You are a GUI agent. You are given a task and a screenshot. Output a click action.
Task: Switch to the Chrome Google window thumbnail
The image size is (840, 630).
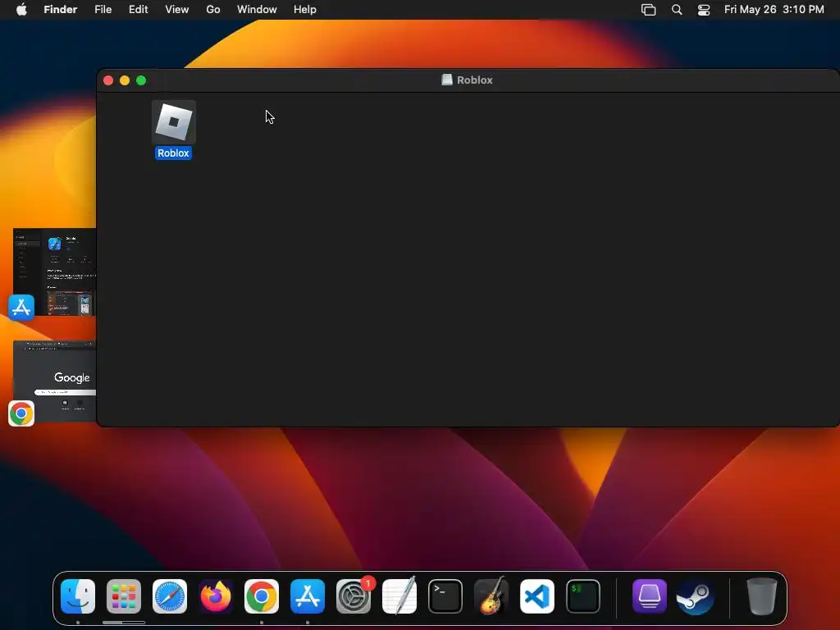pyautogui.click(x=55, y=381)
